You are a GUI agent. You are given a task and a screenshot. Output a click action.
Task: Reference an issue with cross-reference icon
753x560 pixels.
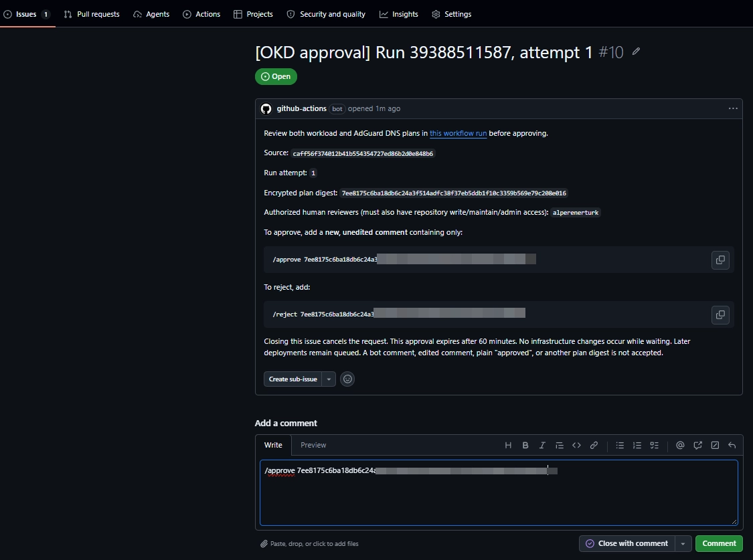[x=697, y=446]
